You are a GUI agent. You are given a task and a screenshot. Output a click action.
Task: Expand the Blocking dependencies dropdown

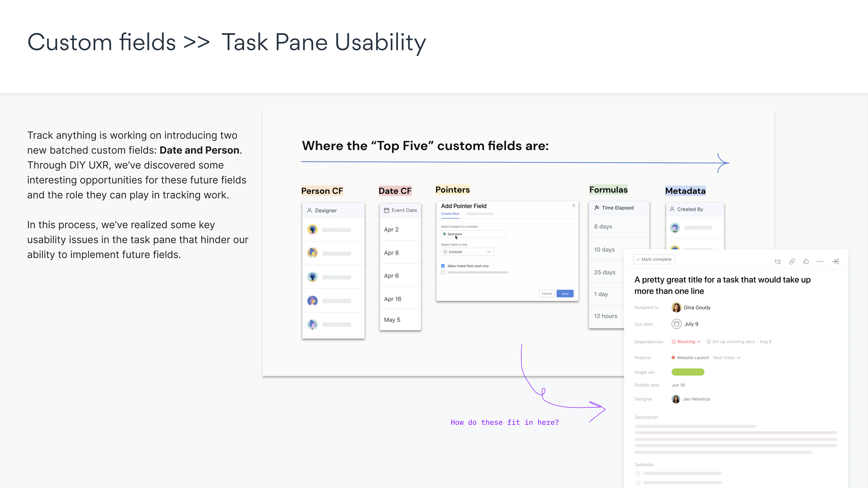[x=686, y=342]
